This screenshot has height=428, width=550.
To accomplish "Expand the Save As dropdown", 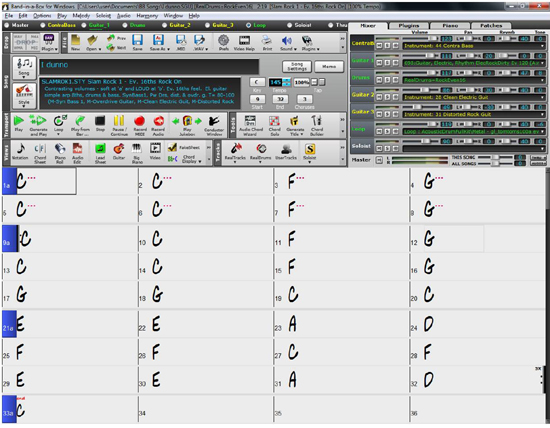I will click(168, 49).
